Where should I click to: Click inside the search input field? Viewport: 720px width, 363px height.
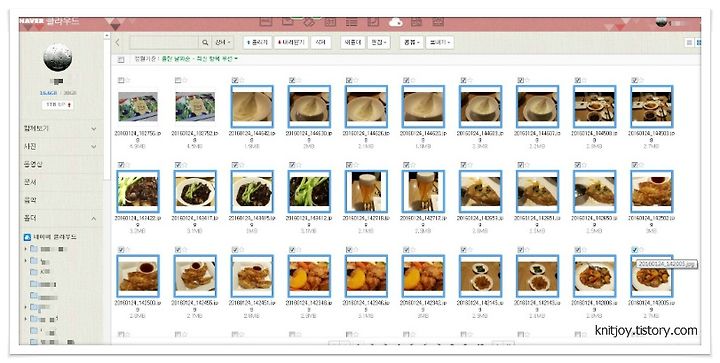pyautogui.click(x=164, y=42)
